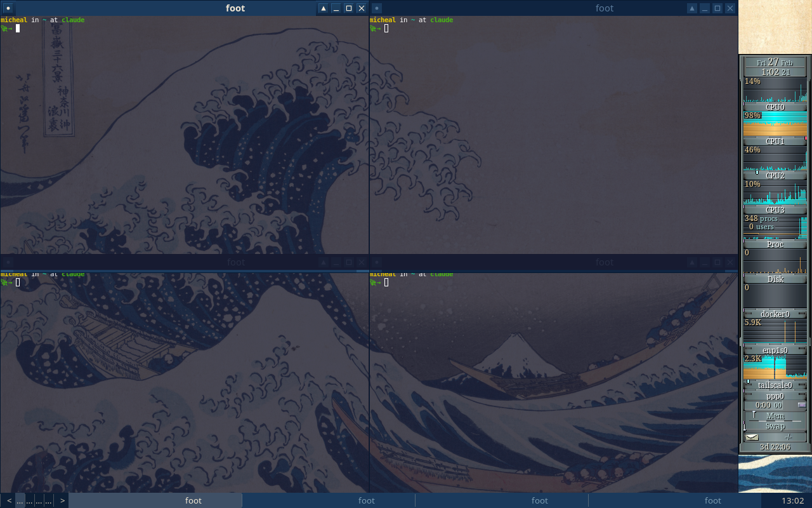Image resolution: width=812 pixels, height=508 pixels.
Task: Switch to the first workspace in pager
Action: coord(20,500)
